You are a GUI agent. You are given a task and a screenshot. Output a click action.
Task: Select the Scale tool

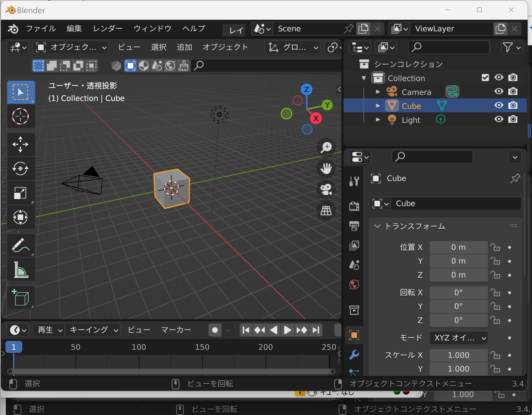click(x=20, y=193)
